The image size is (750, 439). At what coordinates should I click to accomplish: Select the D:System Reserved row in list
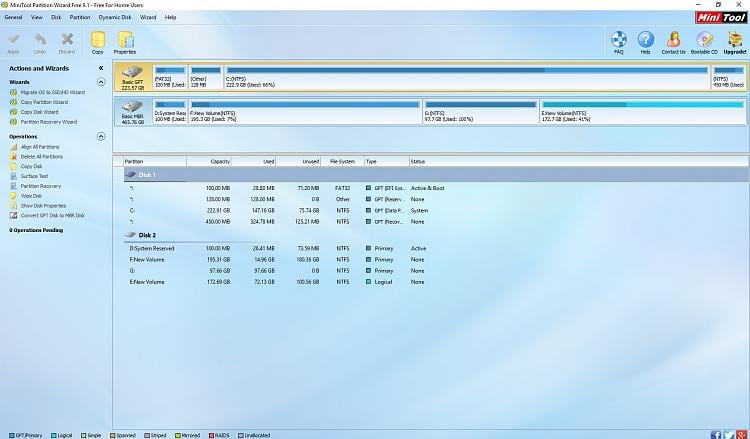pyautogui.click(x=436, y=249)
